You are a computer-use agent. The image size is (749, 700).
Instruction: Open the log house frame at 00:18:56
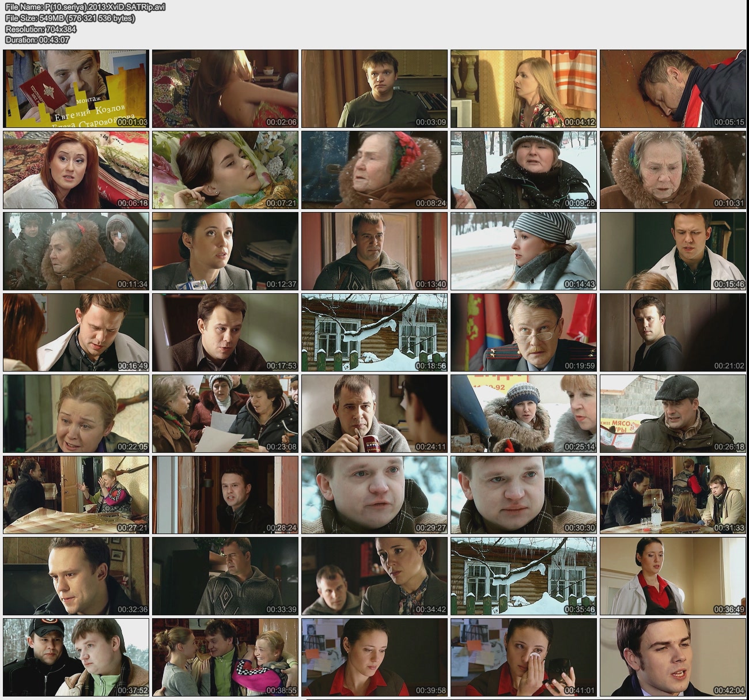(x=374, y=332)
